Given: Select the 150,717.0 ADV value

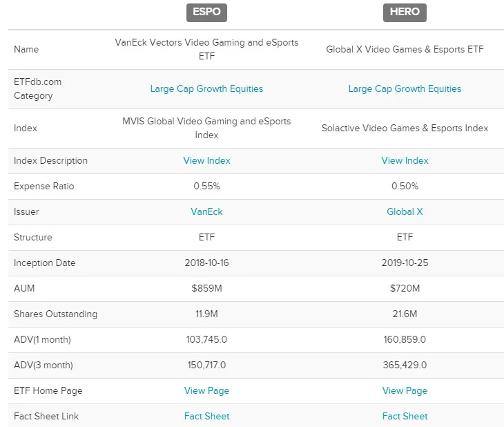Looking at the screenshot, I should point(206,365).
